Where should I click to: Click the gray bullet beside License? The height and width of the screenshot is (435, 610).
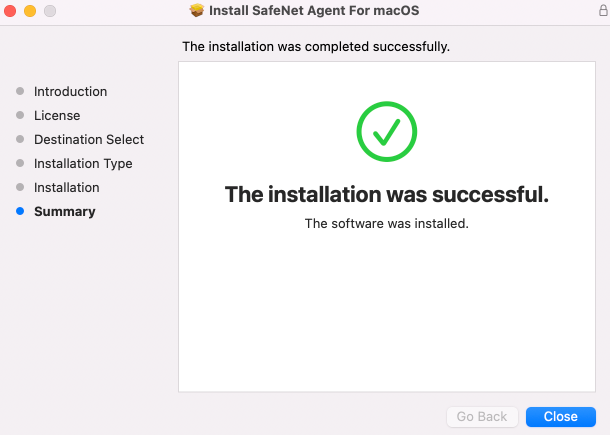pyautogui.click(x=20, y=115)
